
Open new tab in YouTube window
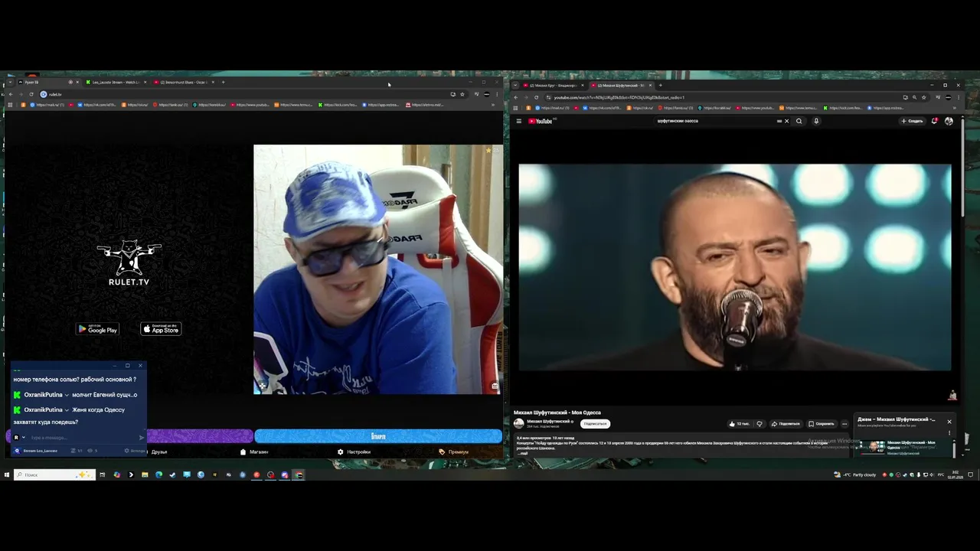[x=660, y=85]
